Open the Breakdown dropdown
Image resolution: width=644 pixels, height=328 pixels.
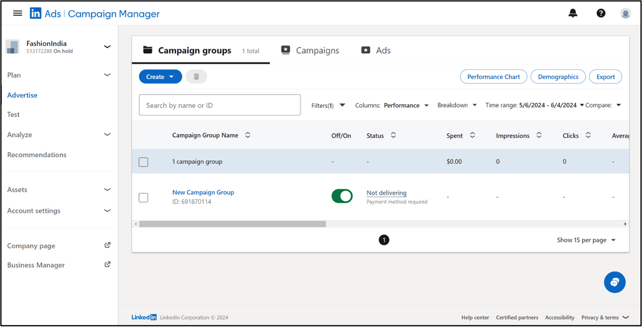pyautogui.click(x=458, y=105)
